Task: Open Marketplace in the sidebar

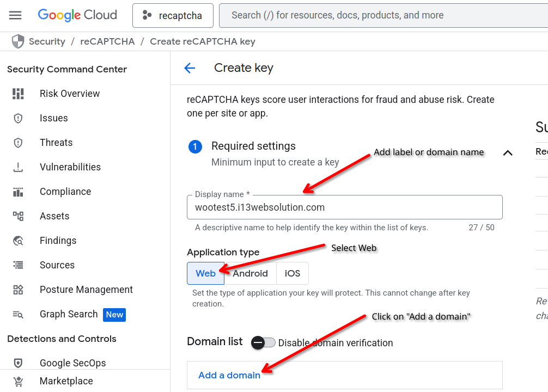Action: [66, 381]
